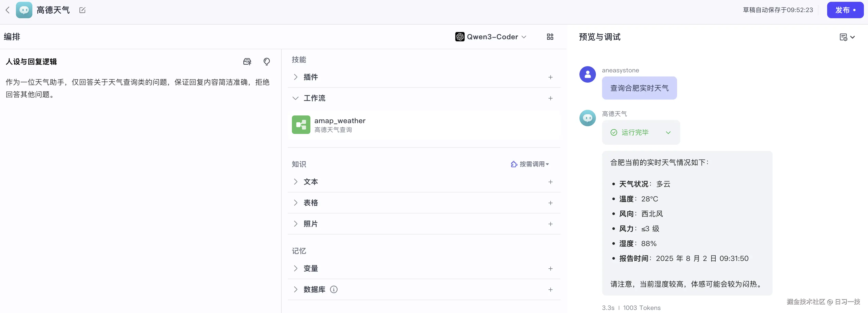Screen dimensions: 868x313
Task: Click the lightbulb optimize prompt icon
Action: click(x=266, y=62)
